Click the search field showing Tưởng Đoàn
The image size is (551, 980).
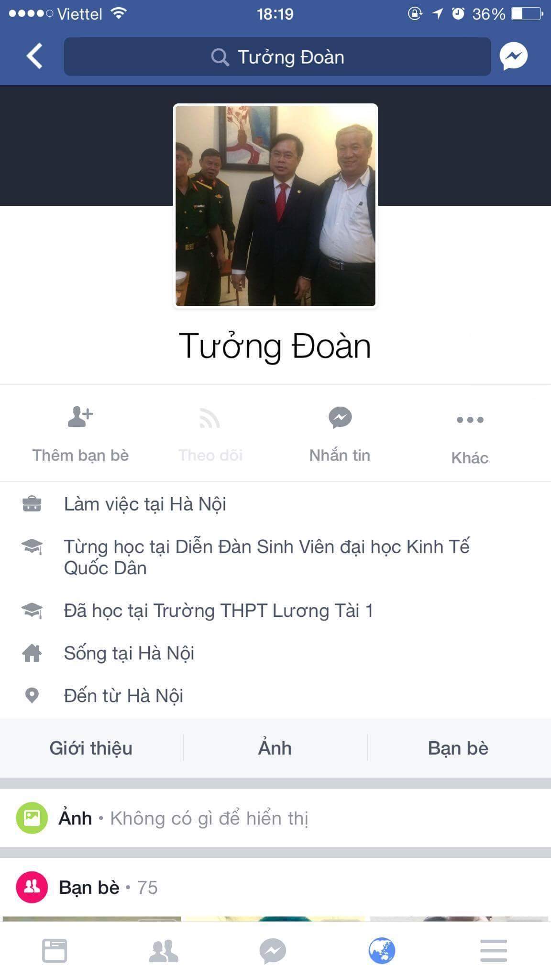277,56
